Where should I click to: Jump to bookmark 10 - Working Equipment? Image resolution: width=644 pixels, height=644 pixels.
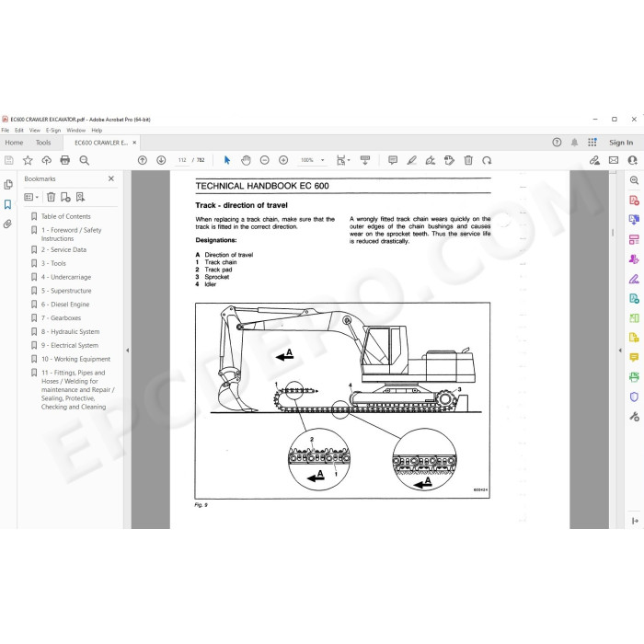click(x=76, y=359)
